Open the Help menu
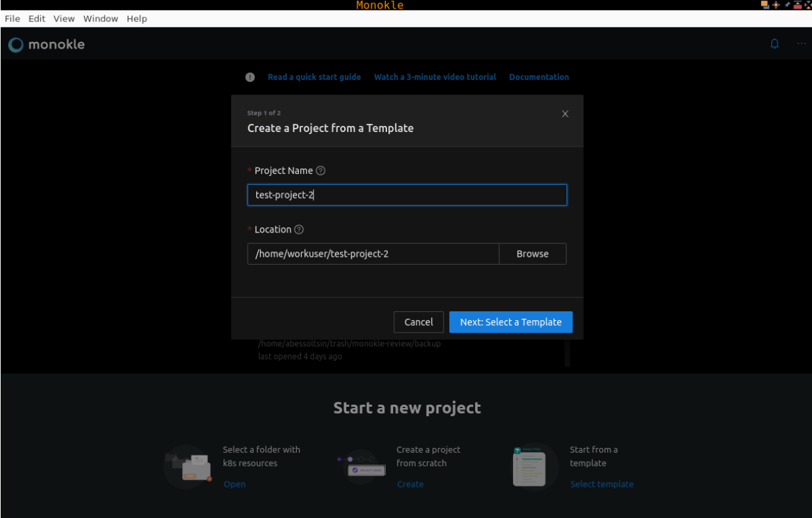The image size is (812, 518). pos(137,19)
